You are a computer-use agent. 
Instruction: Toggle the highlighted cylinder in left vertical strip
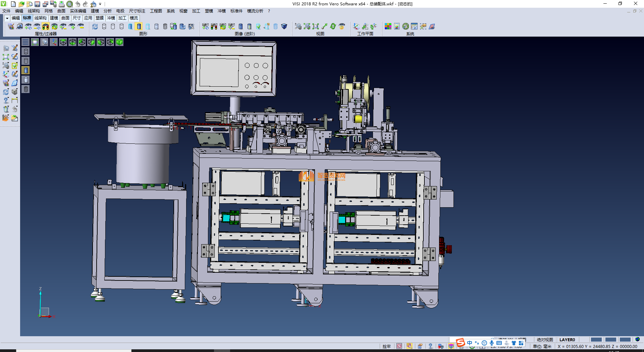click(26, 70)
